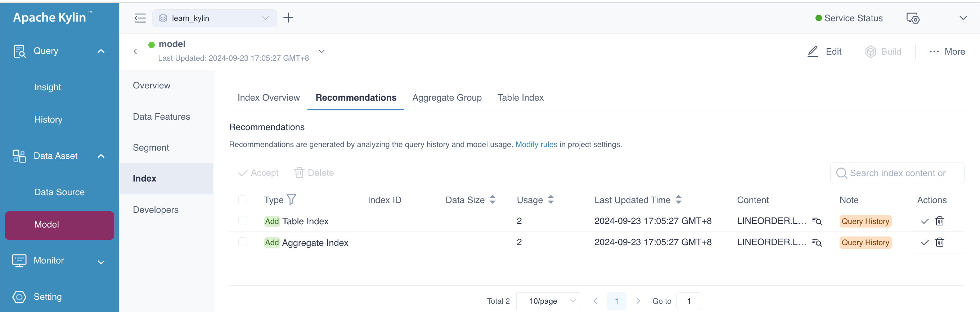Screen dimensions: 980x312
Task: Click the plus icon to add project
Action: (x=288, y=18)
